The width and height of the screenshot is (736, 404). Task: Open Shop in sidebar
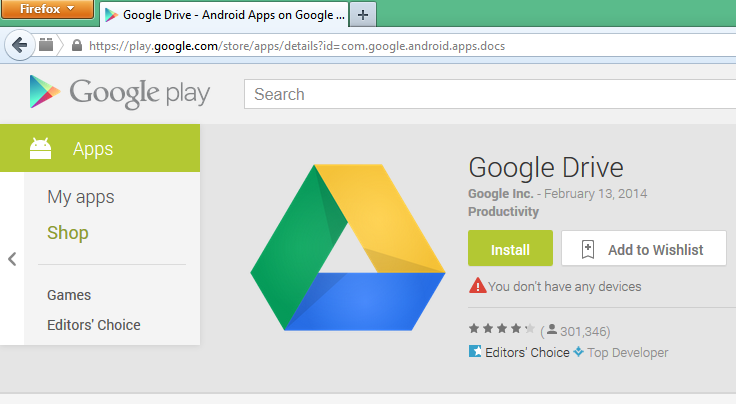68,233
